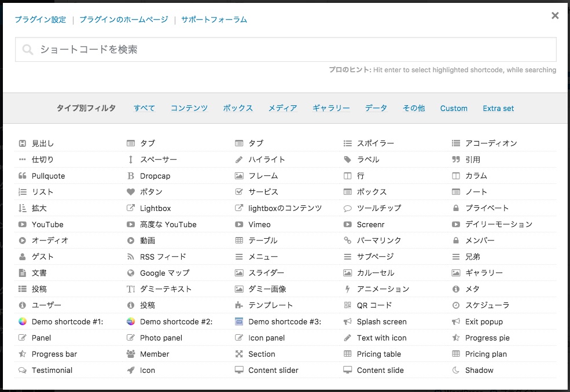Image resolution: width=570 pixels, height=392 pixels.
Task: Click the RSS フィード icon
Action: coord(131,257)
